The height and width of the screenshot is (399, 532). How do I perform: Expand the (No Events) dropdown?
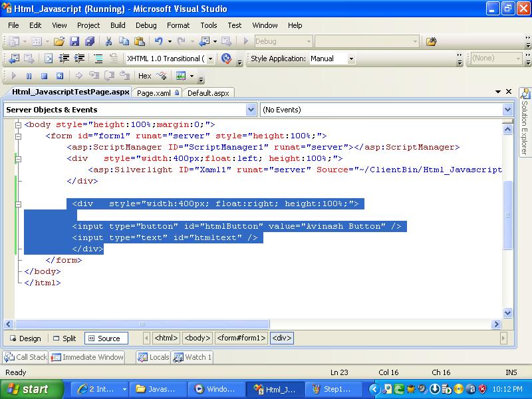pyautogui.click(x=507, y=110)
